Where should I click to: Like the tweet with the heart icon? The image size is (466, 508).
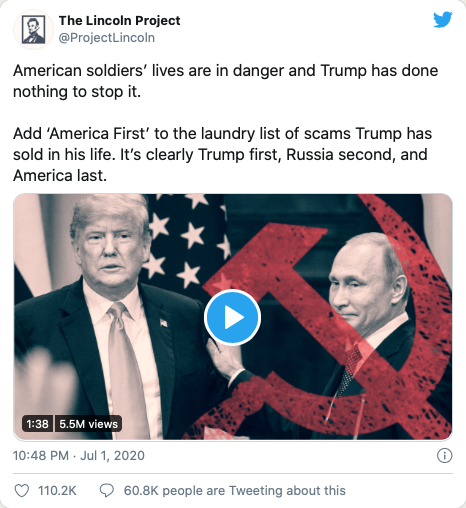click(22, 491)
